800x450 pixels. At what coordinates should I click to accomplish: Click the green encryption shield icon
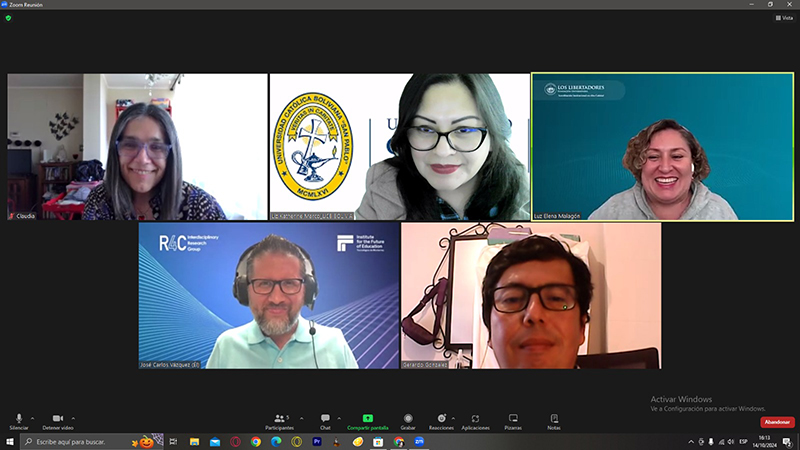[x=9, y=17]
